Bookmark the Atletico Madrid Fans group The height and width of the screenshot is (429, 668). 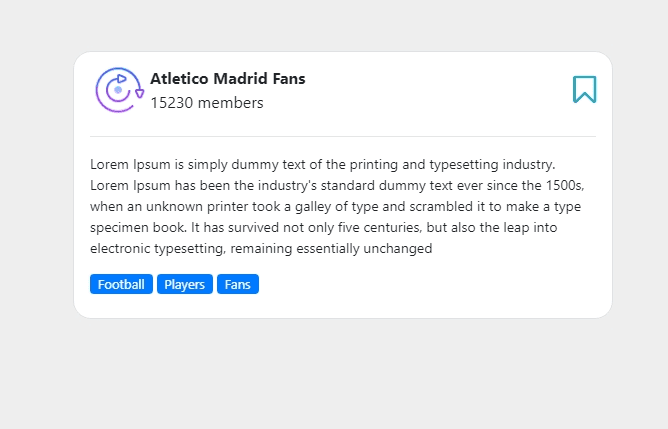tap(584, 90)
